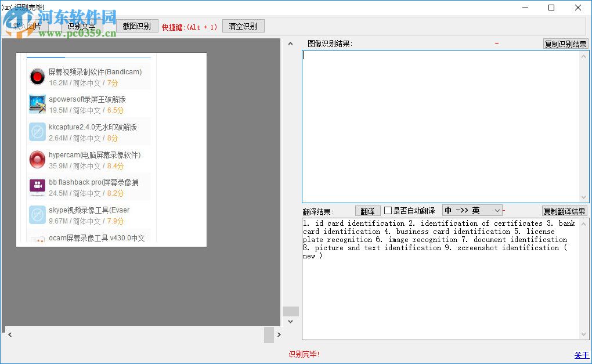592x364 pixels.
Task: Copy recognition result via 复制识别结果
Action: (565, 43)
